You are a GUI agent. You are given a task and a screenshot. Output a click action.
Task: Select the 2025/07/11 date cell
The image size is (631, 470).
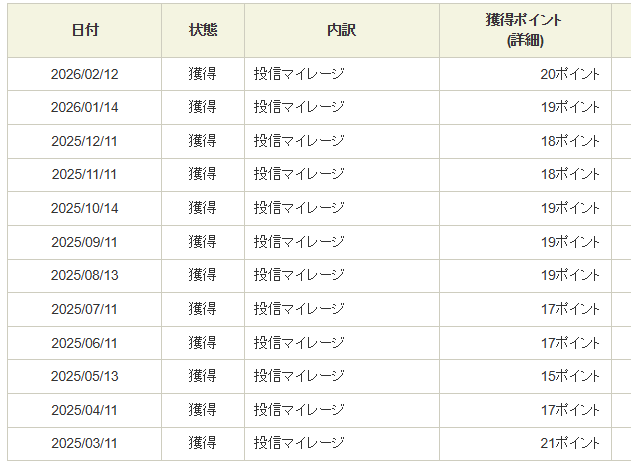pos(85,309)
